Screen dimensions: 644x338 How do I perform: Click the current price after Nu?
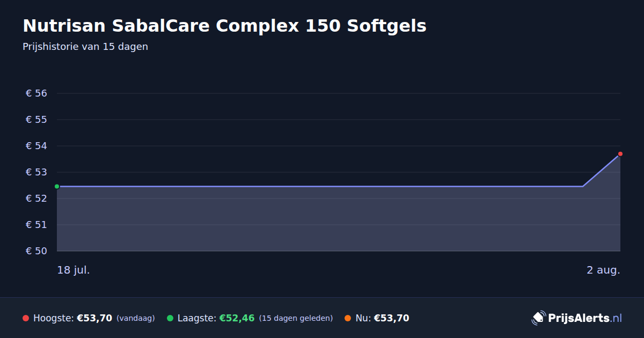391,318
